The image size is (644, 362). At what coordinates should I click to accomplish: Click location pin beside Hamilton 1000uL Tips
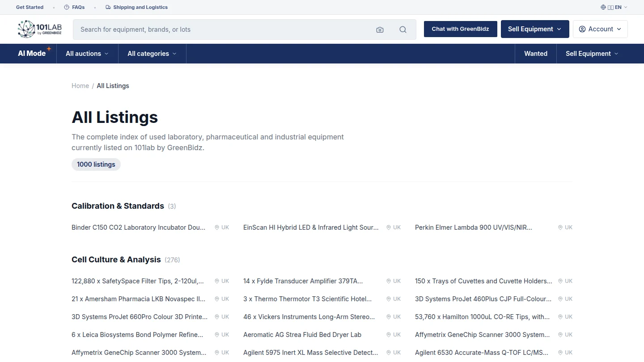560,317
